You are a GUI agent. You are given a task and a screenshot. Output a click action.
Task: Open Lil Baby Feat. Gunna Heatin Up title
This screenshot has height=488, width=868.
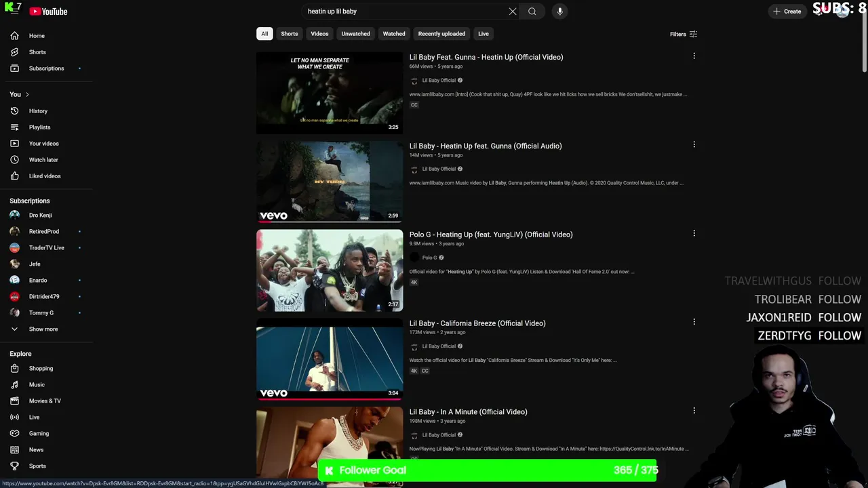click(x=486, y=57)
